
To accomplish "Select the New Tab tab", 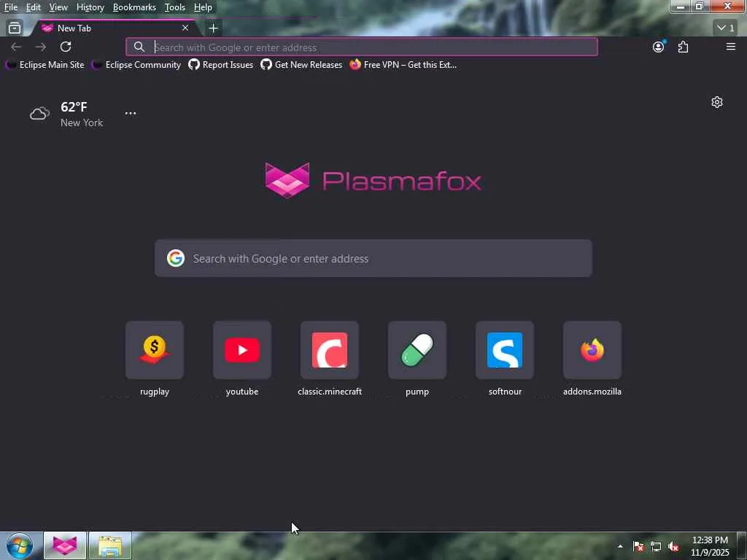I will (115, 28).
